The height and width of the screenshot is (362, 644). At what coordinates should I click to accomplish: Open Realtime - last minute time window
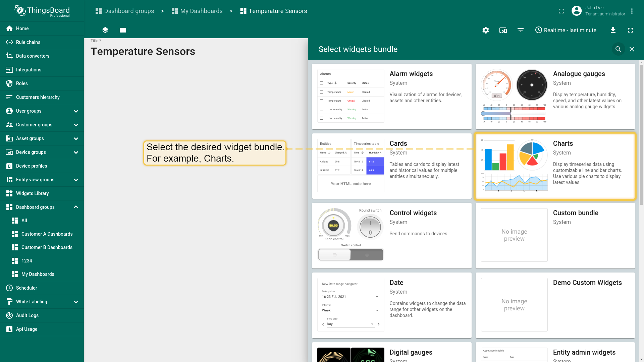coord(566,30)
